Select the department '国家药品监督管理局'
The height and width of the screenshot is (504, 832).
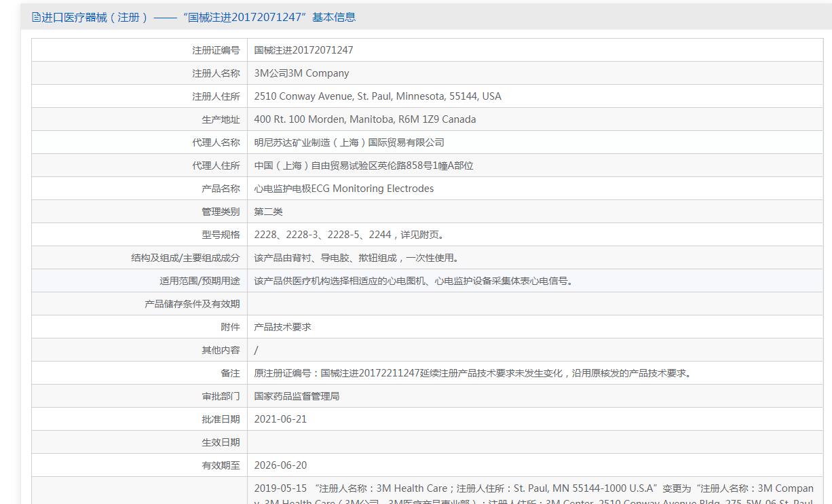click(x=297, y=396)
